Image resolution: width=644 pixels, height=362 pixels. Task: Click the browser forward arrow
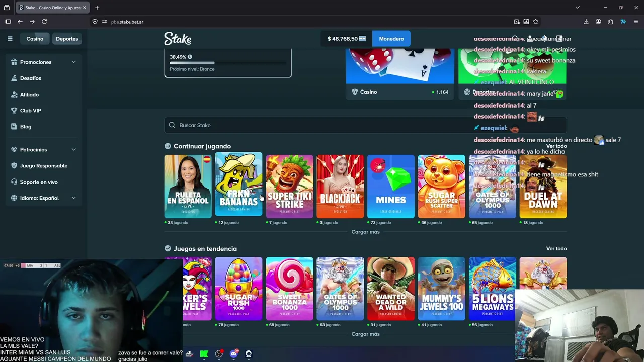(x=32, y=22)
